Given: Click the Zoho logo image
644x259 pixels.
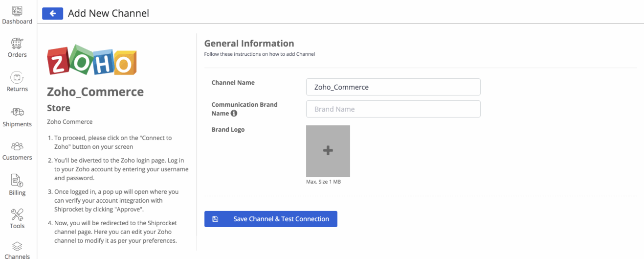Looking at the screenshot, I should [x=92, y=60].
